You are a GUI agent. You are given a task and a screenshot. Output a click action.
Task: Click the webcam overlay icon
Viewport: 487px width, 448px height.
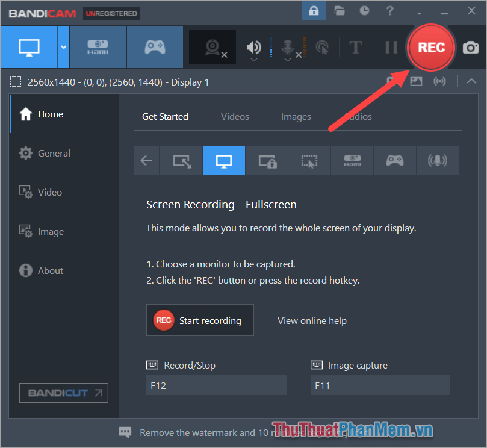tap(212, 48)
